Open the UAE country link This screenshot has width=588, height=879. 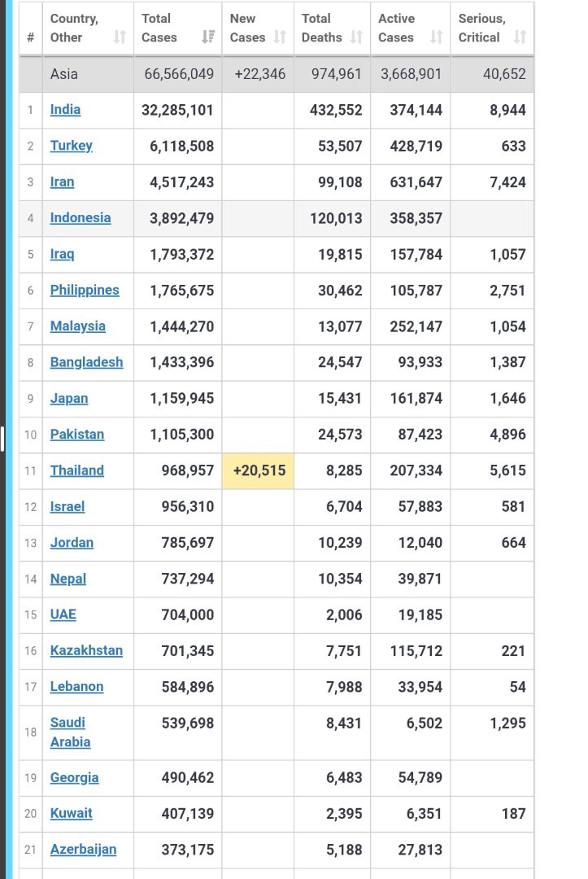tap(63, 614)
